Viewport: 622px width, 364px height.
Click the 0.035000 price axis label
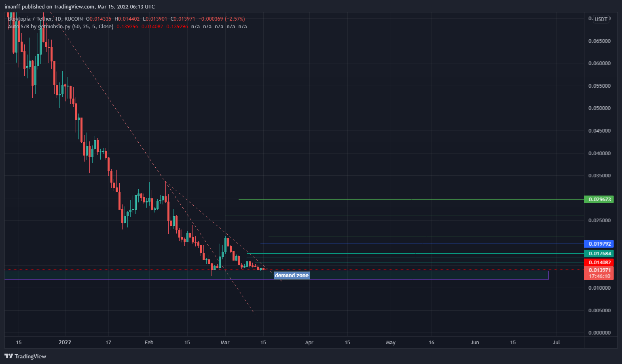pos(599,176)
